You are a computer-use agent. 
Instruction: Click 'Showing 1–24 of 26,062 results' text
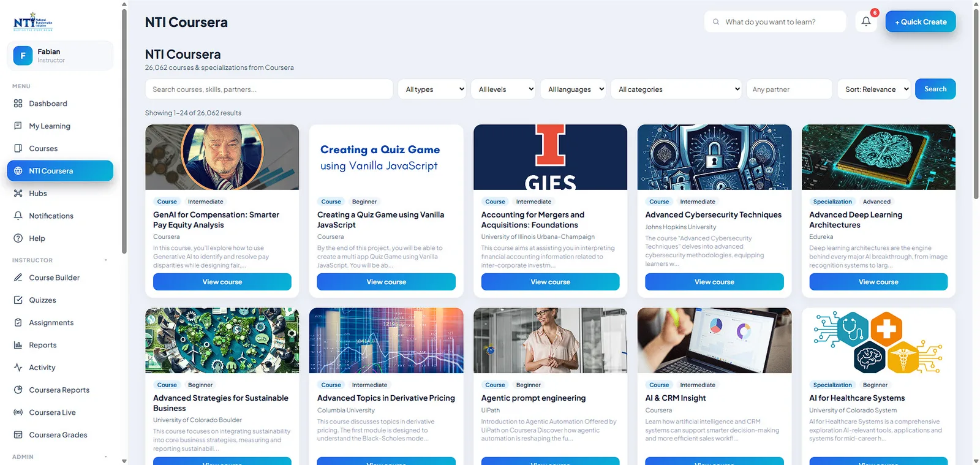193,113
